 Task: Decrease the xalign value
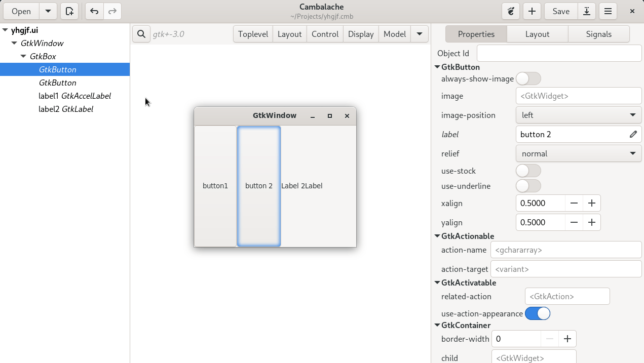coord(574,203)
